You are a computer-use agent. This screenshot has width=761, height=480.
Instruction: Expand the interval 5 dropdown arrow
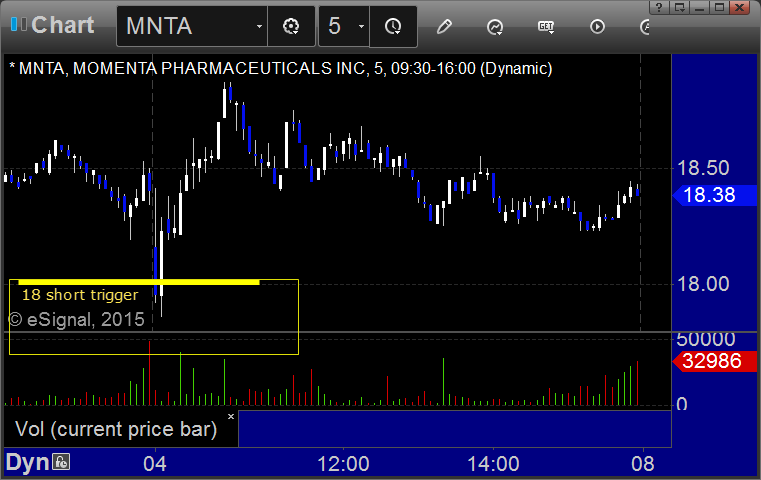click(x=361, y=27)
